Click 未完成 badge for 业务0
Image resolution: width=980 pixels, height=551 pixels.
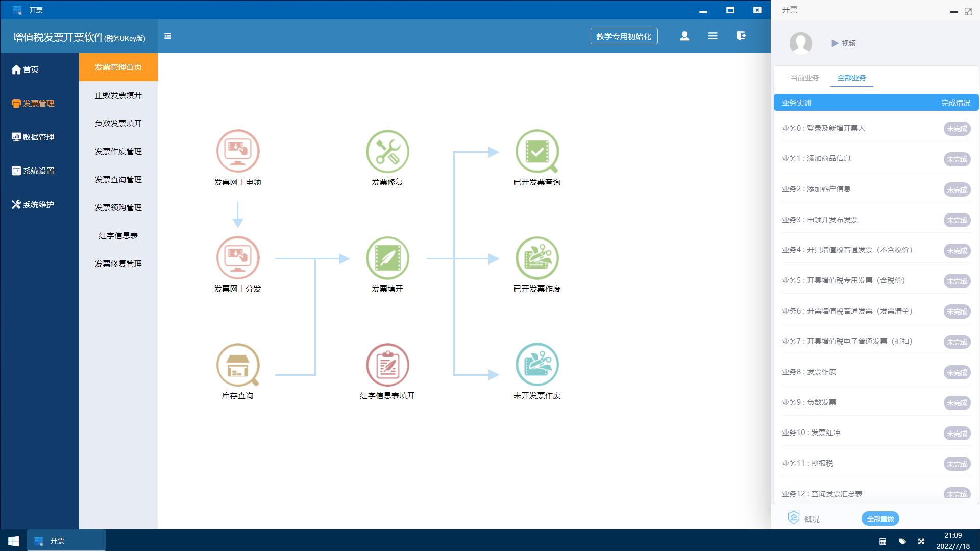(957, 129)
